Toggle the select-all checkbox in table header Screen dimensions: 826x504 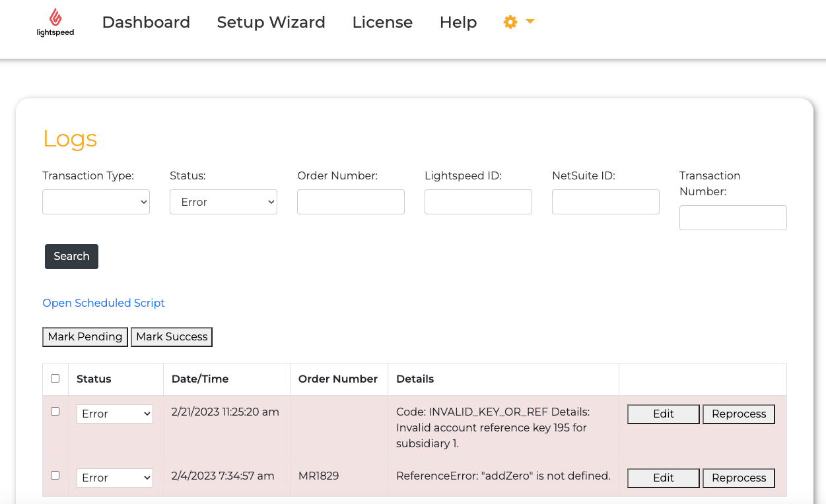55,378
